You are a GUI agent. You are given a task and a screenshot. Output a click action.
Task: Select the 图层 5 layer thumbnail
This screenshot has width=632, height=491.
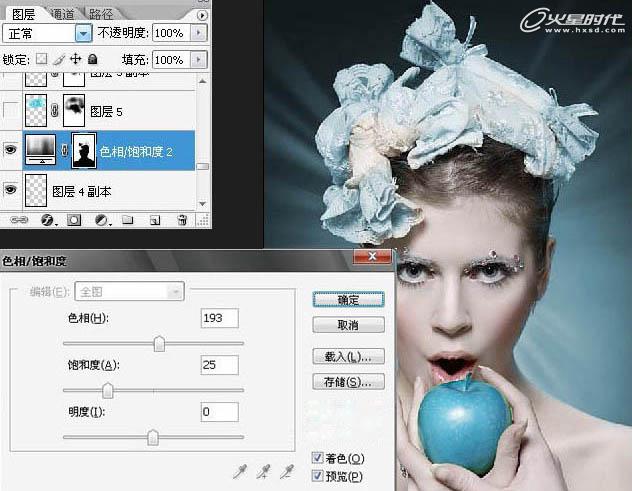point(36,110)
